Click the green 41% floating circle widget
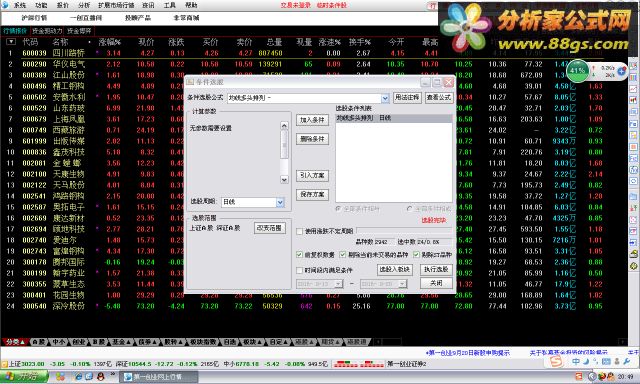The image size is (640, 384). pyautogui.click(x=578, y=71)
